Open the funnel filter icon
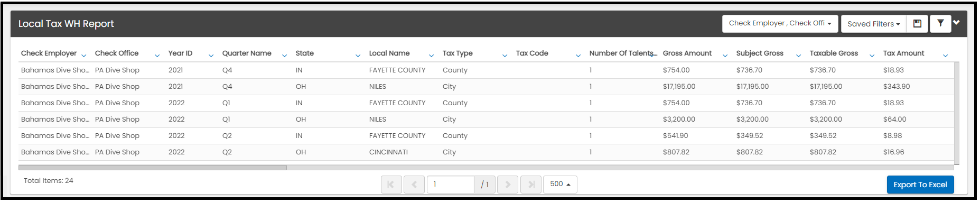 pyautogui.click(x=940, y=23)
